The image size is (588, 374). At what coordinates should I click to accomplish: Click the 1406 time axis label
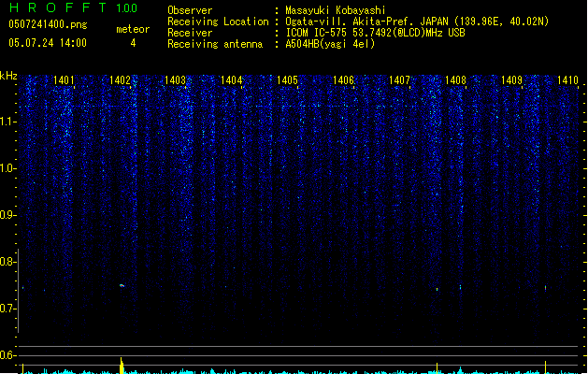pyautogui.click(x=343, y=80)
